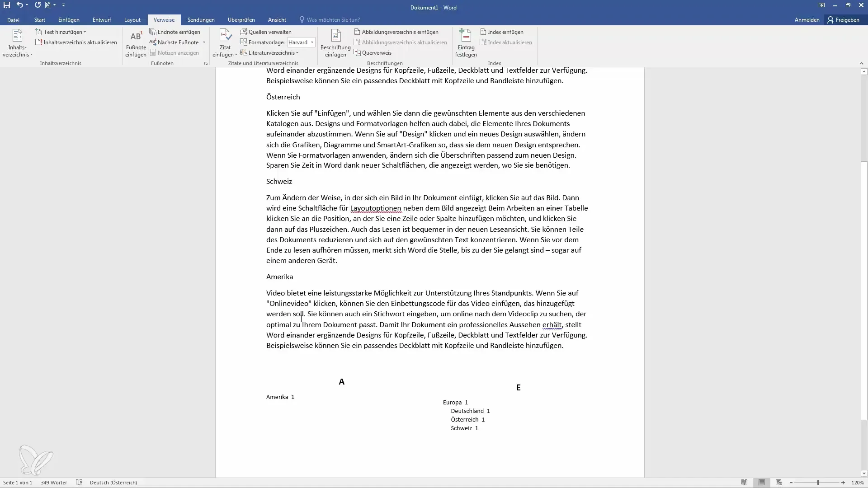Click the Undo icon
This screenshot has width=868, height=488.
point(19,5)
